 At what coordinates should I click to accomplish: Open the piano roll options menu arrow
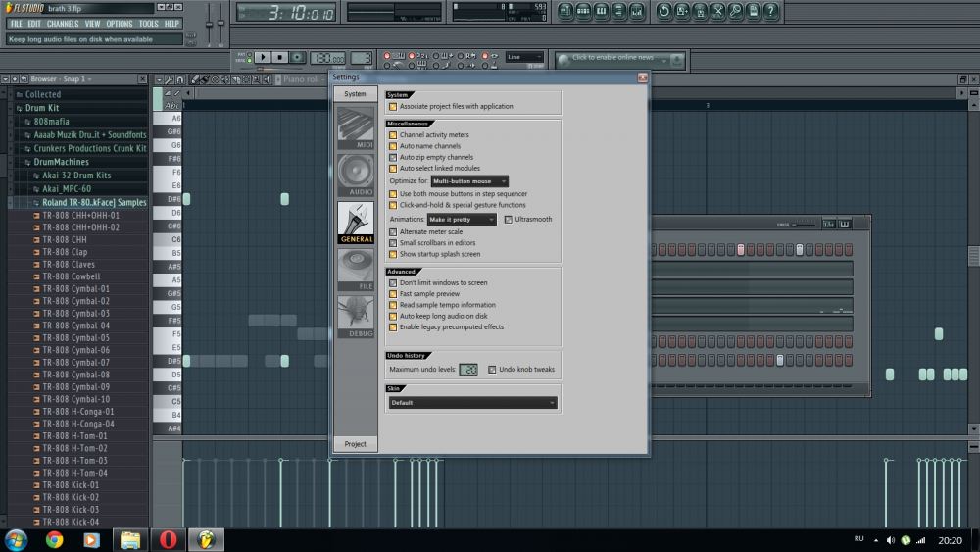[159, 80]
